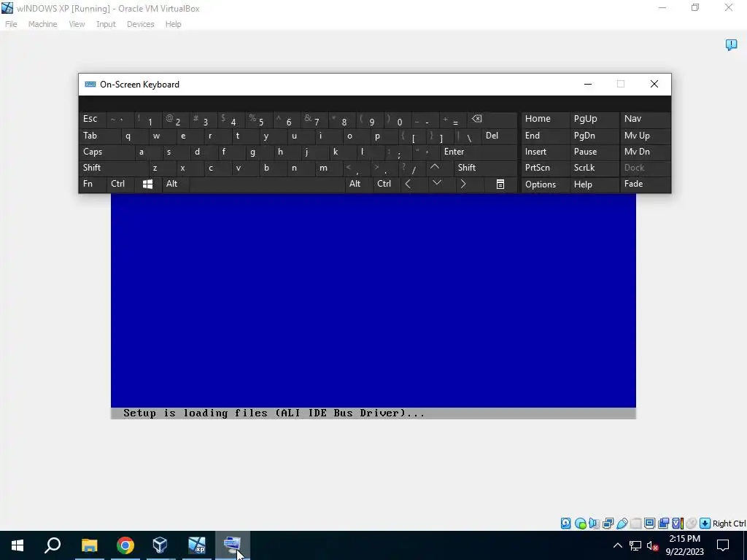747x560 pixels.
Task: Open the File menu
Action: pos(11,24)
